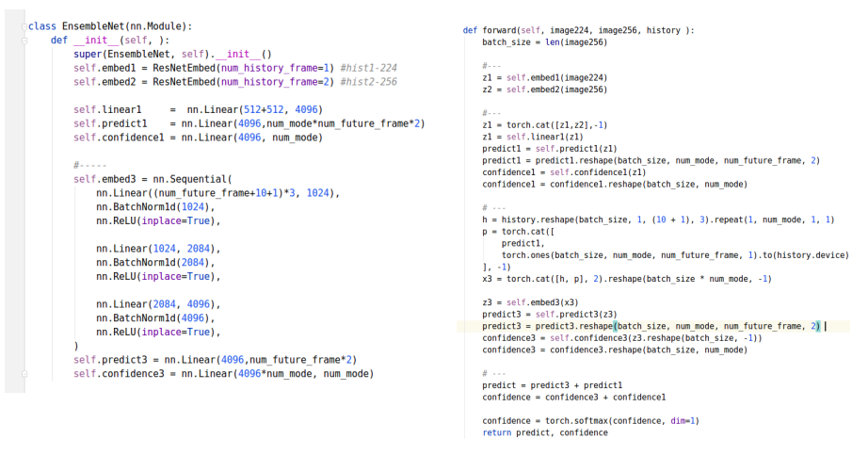Click the self.confidence1 = nn.Linear(4096, num_mode) line
This screenshot has width=868, height=472.
pyautogui.click(x=199, y=138)
